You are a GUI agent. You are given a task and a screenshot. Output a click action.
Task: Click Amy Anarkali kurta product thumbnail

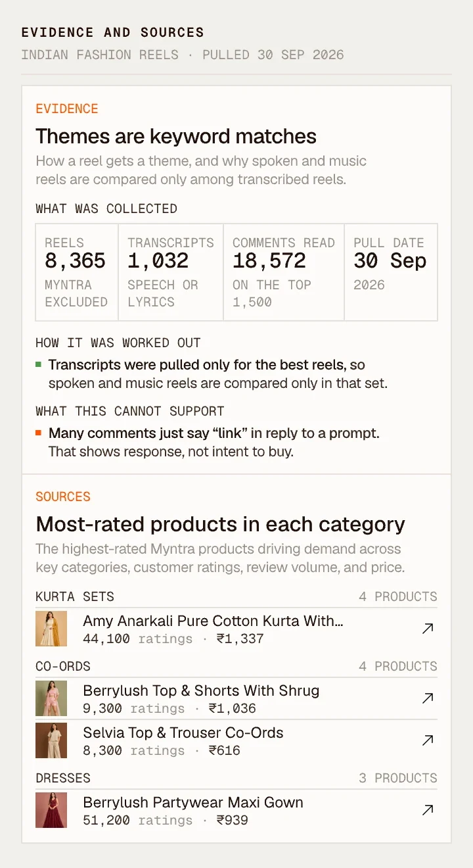pyautogui.click(x=51, y=629)
